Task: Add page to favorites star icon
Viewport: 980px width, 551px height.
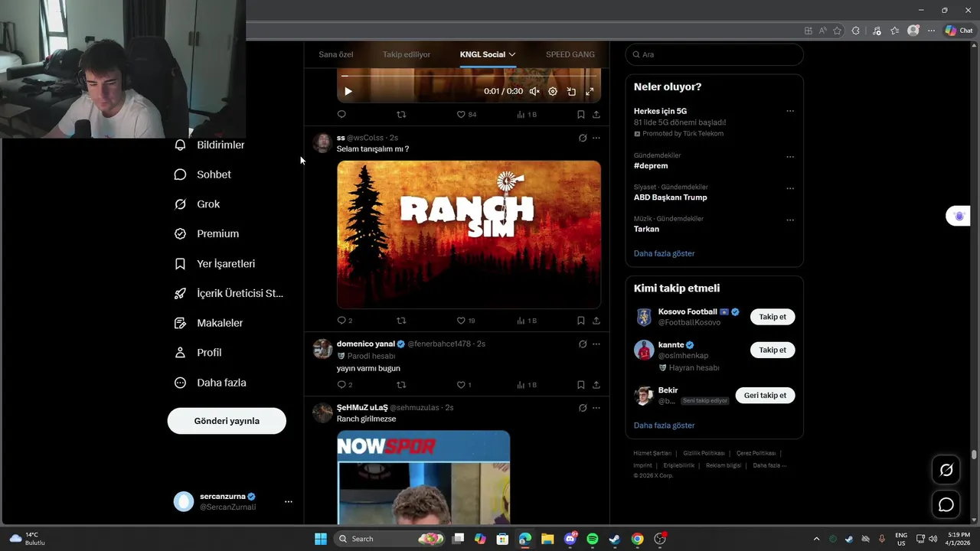Action: tap(838, 31)
